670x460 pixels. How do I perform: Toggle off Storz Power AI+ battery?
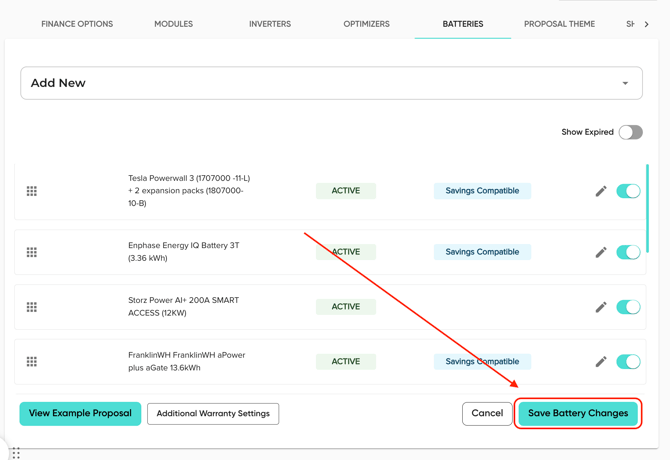tap(628, 307)
